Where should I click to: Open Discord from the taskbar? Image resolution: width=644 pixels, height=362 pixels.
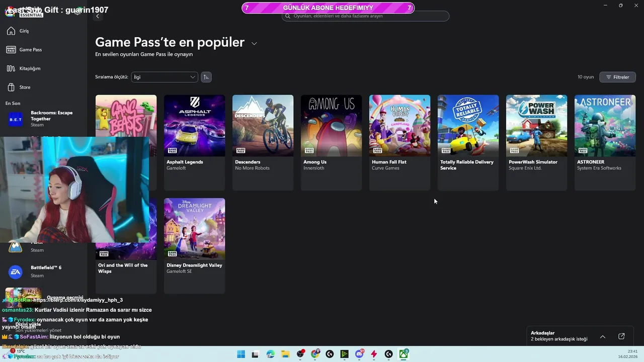coord(359,354)
